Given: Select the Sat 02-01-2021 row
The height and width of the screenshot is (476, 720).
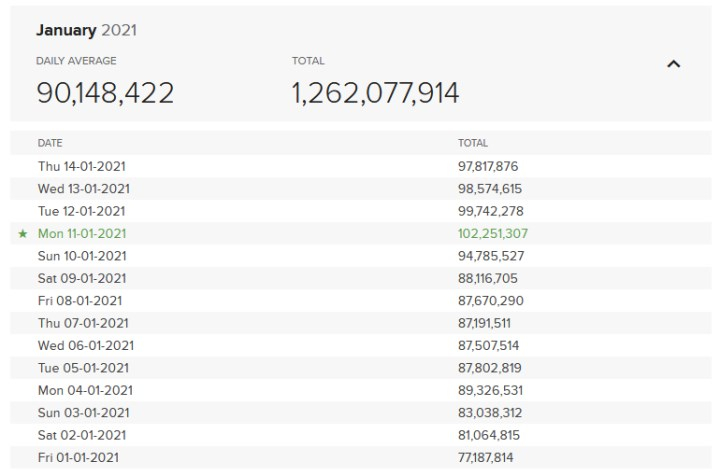Looking at the screenshot, I should [x=82, y=435].
